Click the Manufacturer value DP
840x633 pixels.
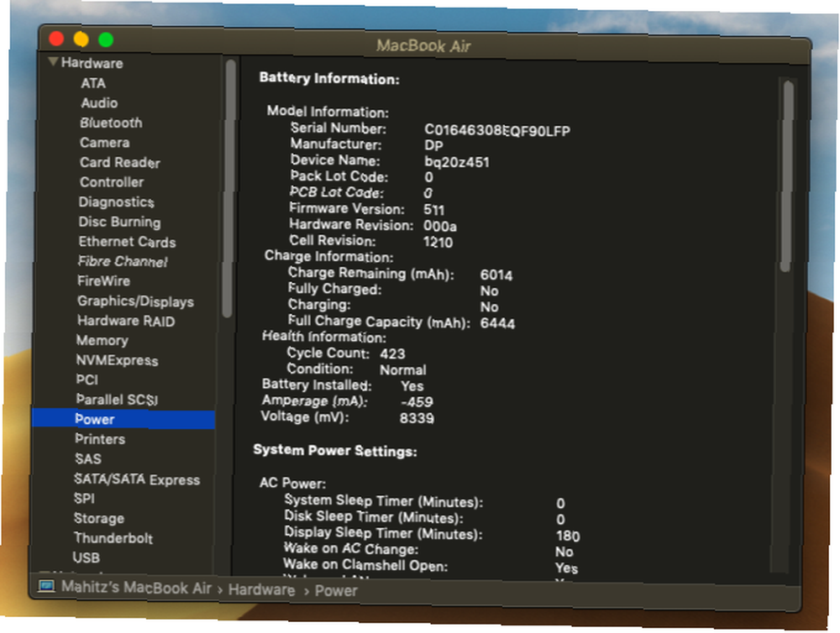[433, 146]
